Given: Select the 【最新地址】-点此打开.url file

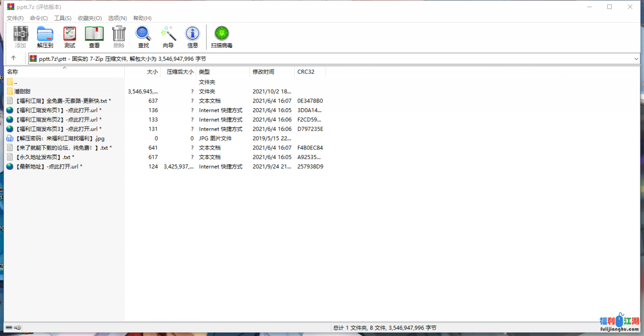Looking at the screenshot, I should (x=48, y=166).
